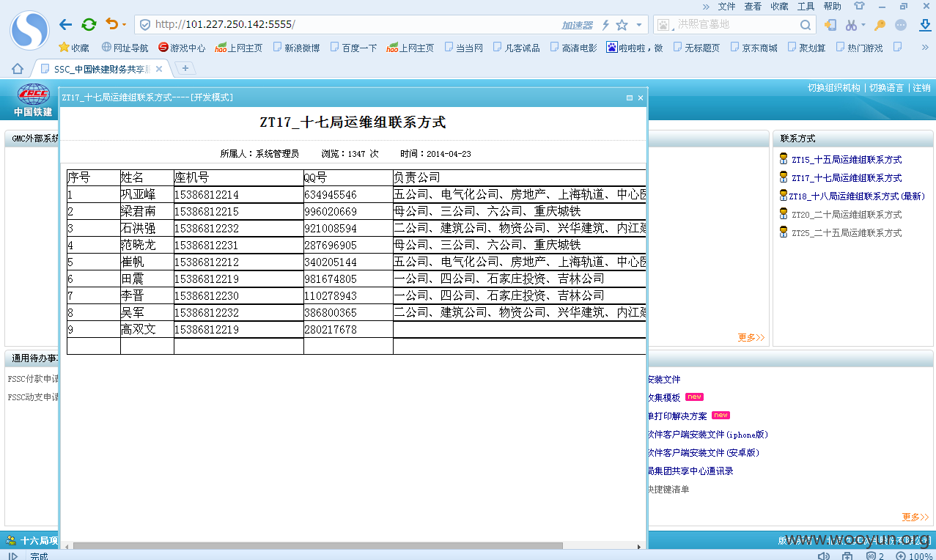Open the 文件 menu
This screenshot has height=560, width=936.
726,6
